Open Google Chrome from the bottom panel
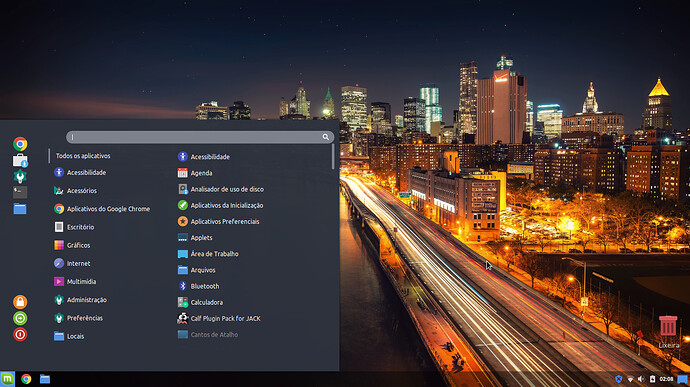The image size is (690, 387). 26,379
